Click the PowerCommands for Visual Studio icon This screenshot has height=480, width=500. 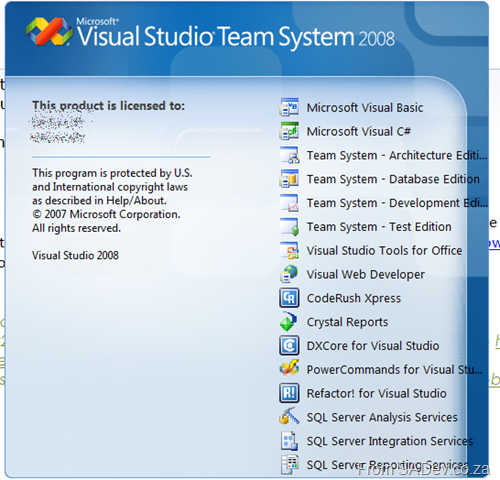tap(289, 369)
